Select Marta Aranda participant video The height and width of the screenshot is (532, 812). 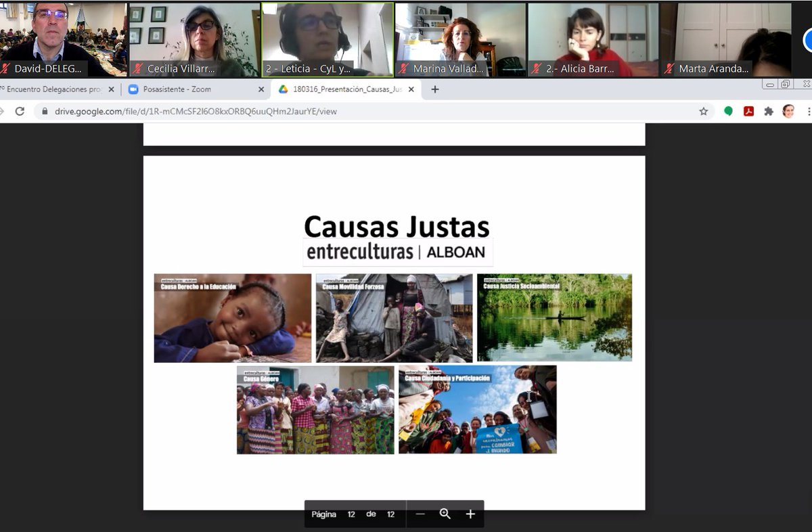click(726, 39)
